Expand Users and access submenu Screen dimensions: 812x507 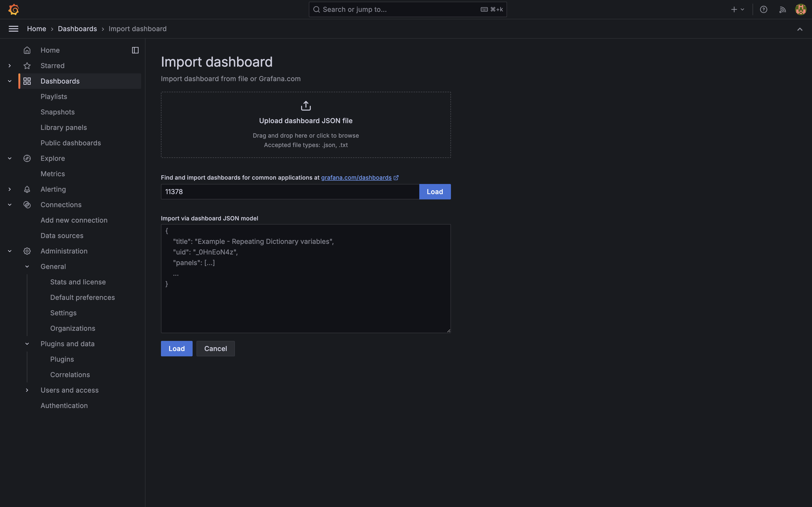27,390
